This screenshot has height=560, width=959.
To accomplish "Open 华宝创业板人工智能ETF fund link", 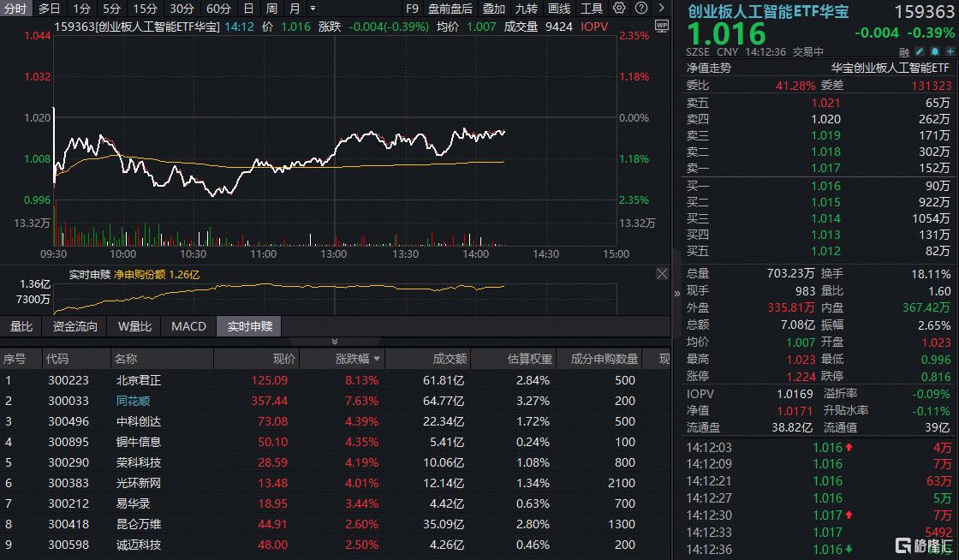I will [x=890, y=68].
